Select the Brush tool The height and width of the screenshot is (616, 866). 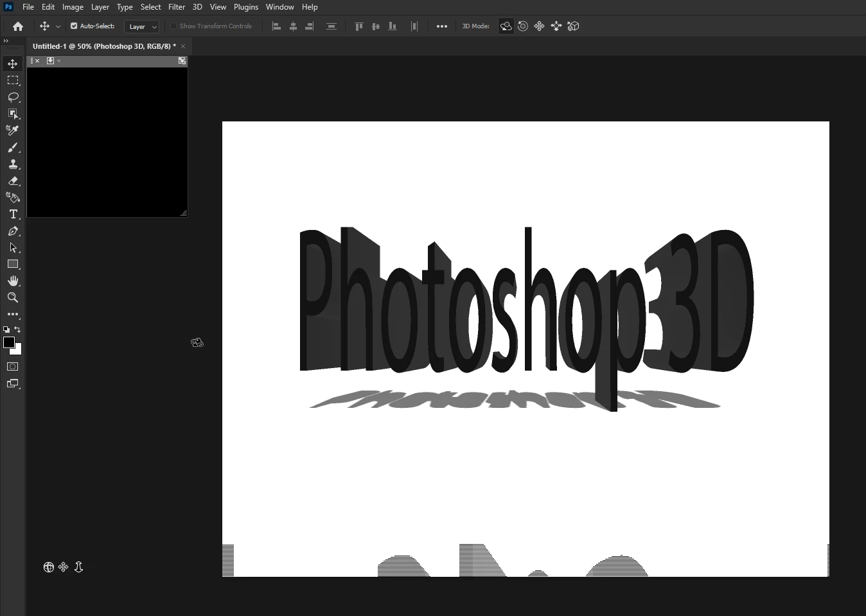[x=13, y=148]
